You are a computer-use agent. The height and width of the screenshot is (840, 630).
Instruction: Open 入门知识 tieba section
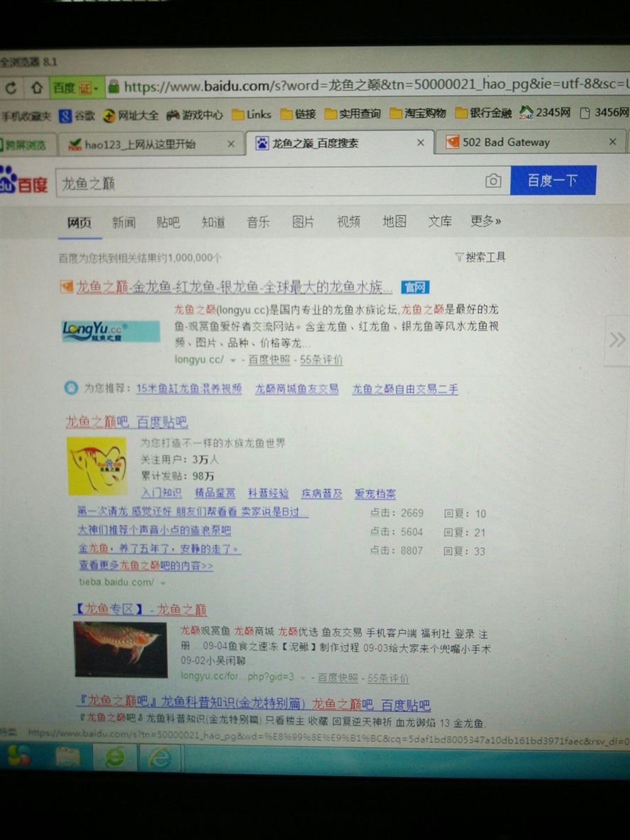point(161,493)
